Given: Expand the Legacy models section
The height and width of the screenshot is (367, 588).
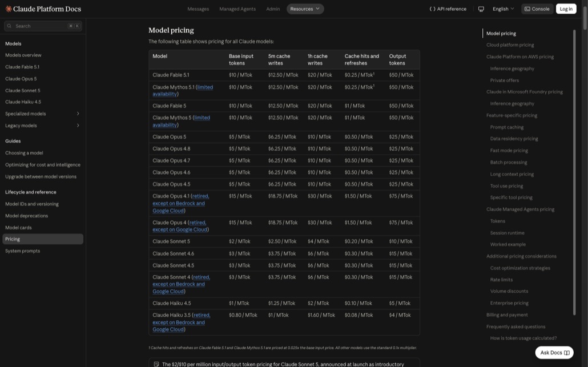Looking at the screenshot, I should pos(78,126).
